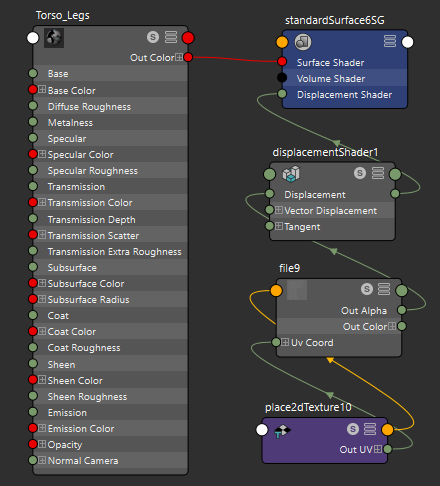Viewport: 440px width, 486px height.
Task: Change view mode icon on standardSurface6SG
Action: [390, 41]
